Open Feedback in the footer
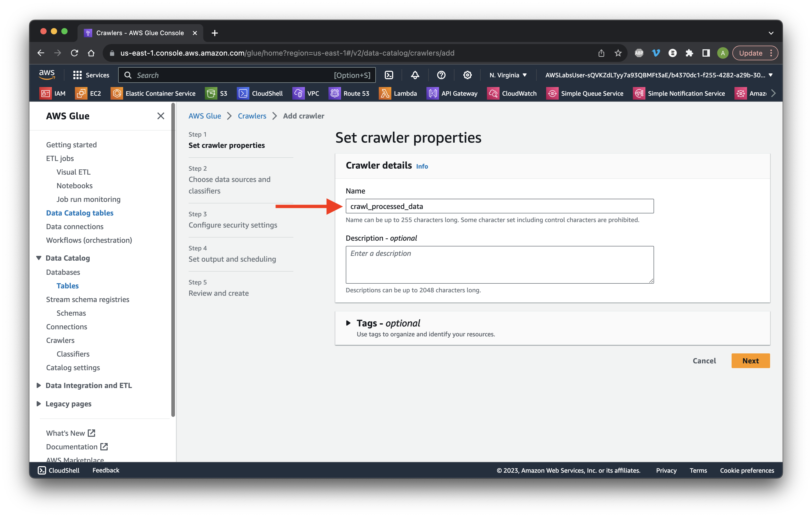The height and width of the screenshot is (517, 812). pos(106,470)
